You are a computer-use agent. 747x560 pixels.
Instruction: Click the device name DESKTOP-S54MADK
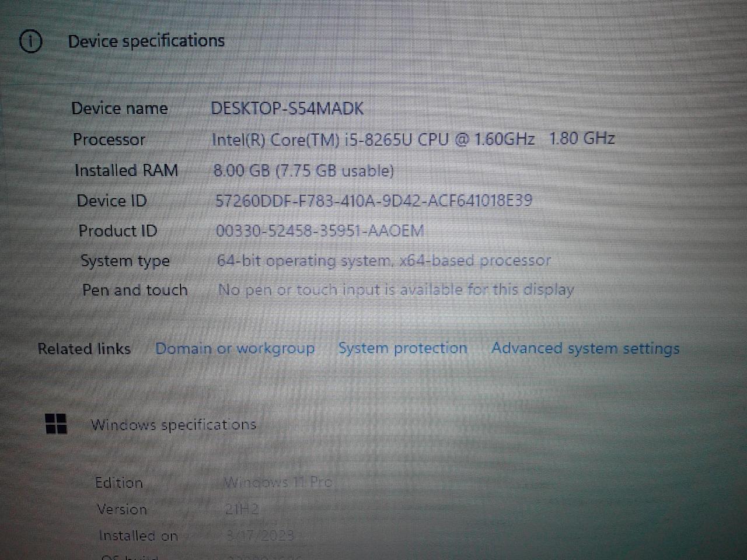pyautogui.click(x=287, y=108)
